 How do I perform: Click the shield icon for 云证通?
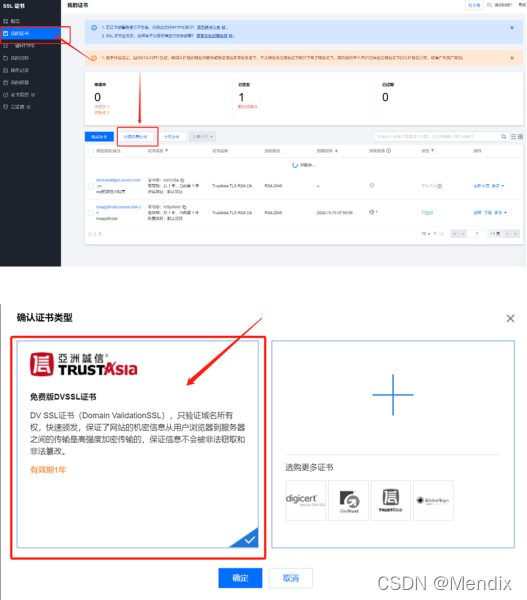(x=5, y=107)
